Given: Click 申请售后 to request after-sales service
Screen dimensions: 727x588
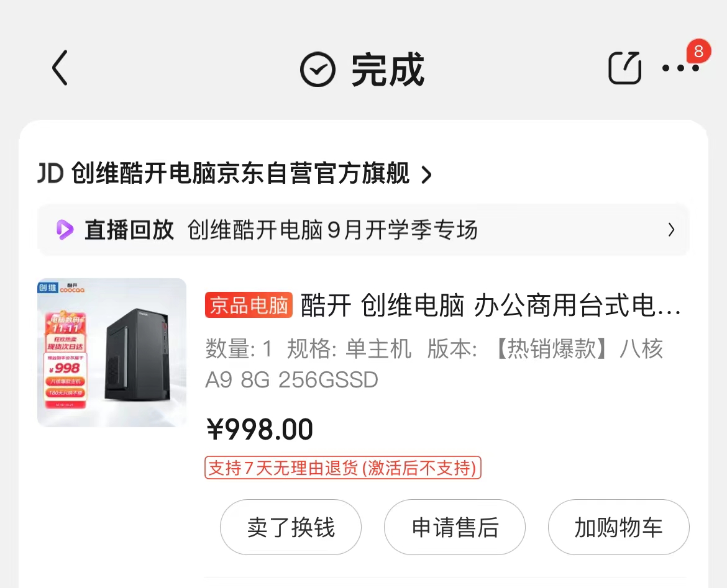Looking at the screenshot, I should point(455,527).
